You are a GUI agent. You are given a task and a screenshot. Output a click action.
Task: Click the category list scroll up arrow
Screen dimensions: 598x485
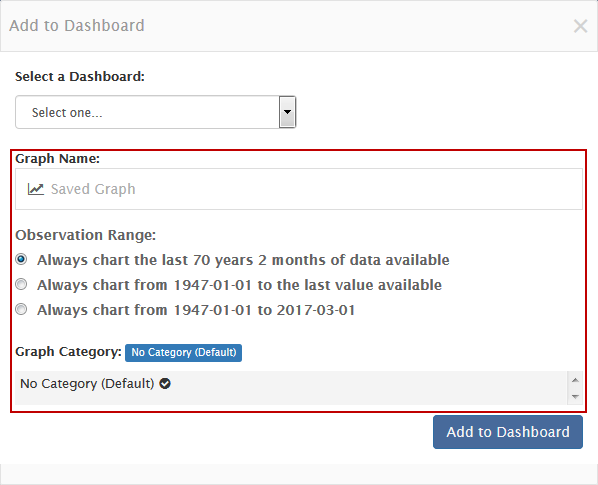tap(575, 380)
